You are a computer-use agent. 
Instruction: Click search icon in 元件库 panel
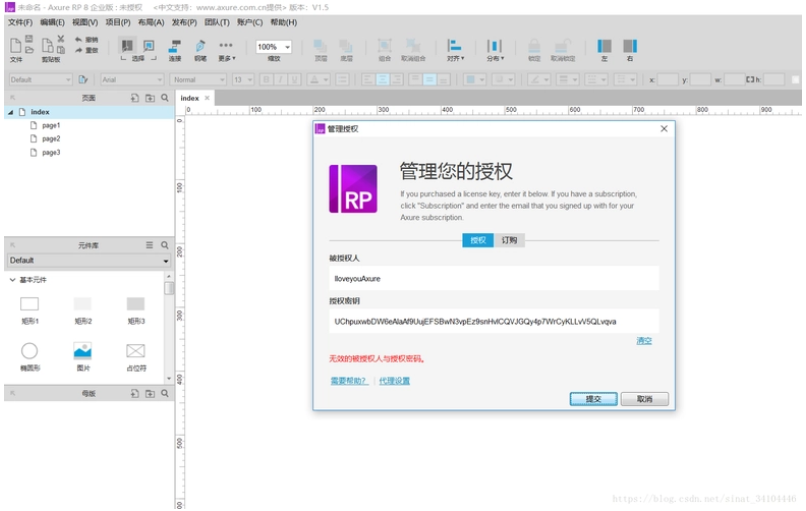tap(164, 245)
